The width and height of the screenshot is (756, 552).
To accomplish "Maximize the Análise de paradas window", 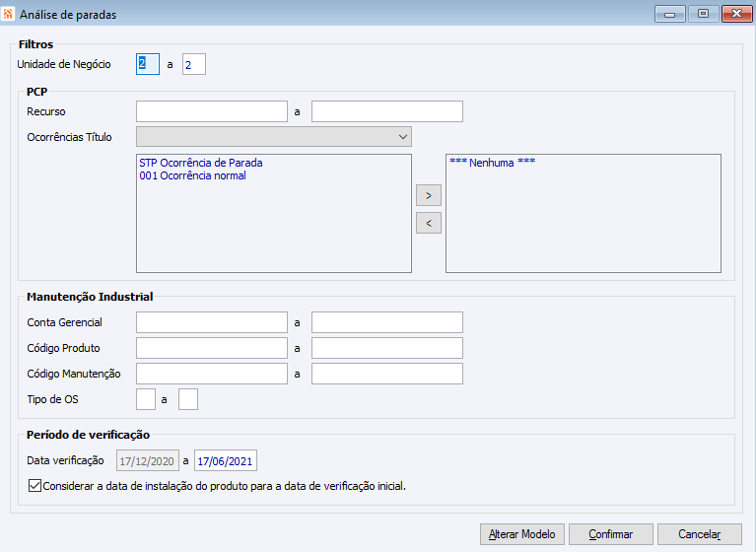I will 703,14.
